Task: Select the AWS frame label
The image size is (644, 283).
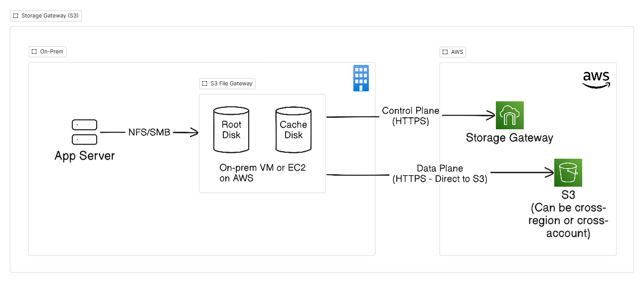Action: (453, 51)
